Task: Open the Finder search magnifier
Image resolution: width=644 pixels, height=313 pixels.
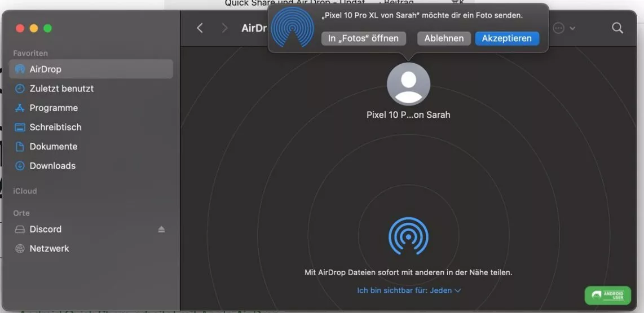Action: pyautogui.click(x=617, y=28)
